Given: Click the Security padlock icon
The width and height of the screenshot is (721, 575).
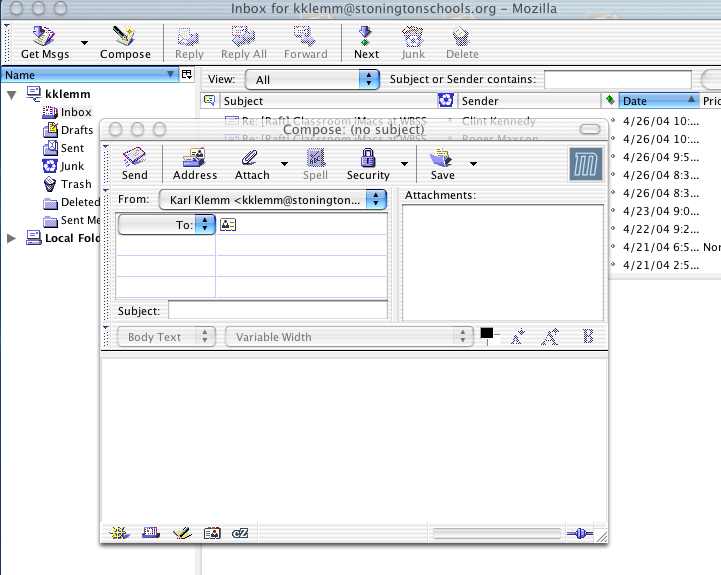Looking at the screenshot, I should pyautogui.click(x=368, y=163).
